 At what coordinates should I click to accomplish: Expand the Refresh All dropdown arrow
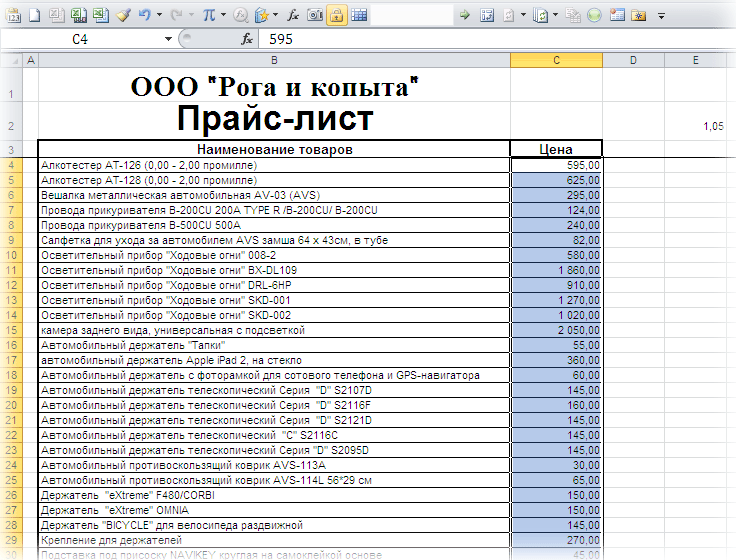555,15
